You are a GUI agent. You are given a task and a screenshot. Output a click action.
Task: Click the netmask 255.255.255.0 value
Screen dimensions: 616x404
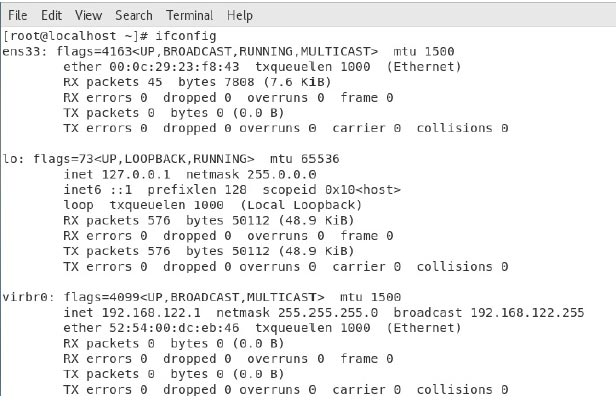coord(328,313)
